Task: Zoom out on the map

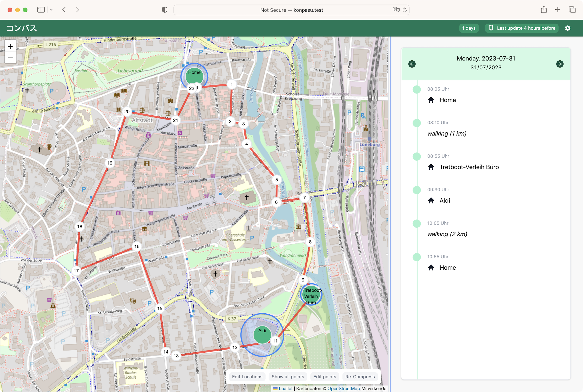Action: pos(10,58)
